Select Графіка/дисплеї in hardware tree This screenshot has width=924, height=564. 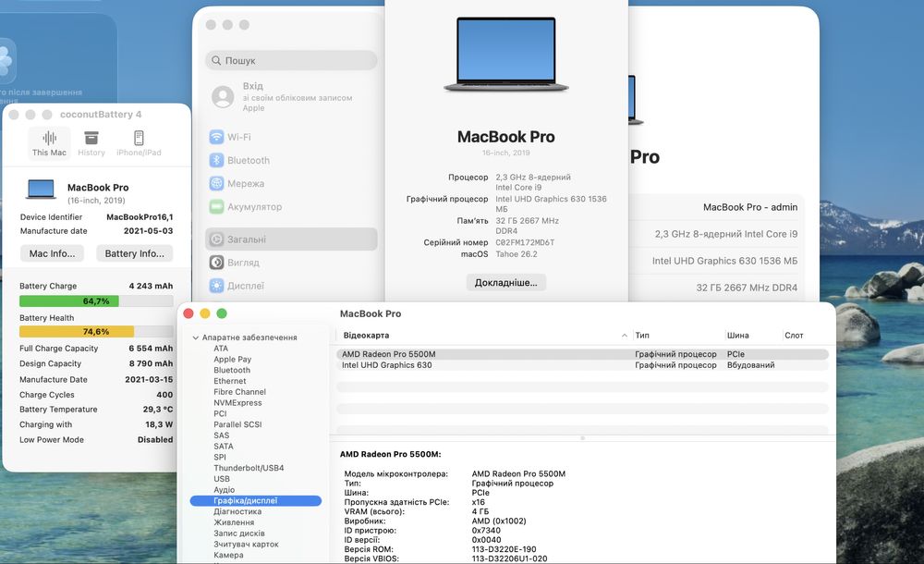(x=256, y=501)
